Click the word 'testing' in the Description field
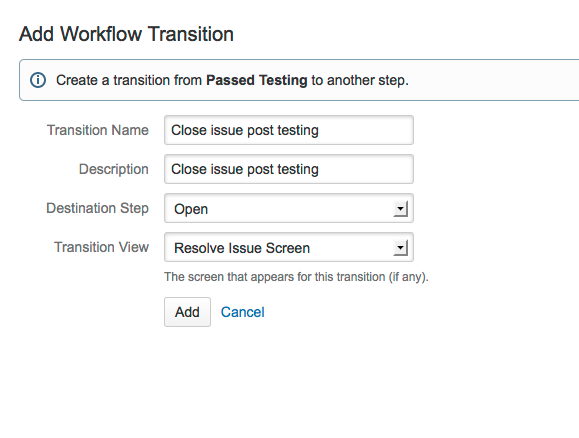The height and width of the screenshot is (438, 579). [298, 169]
